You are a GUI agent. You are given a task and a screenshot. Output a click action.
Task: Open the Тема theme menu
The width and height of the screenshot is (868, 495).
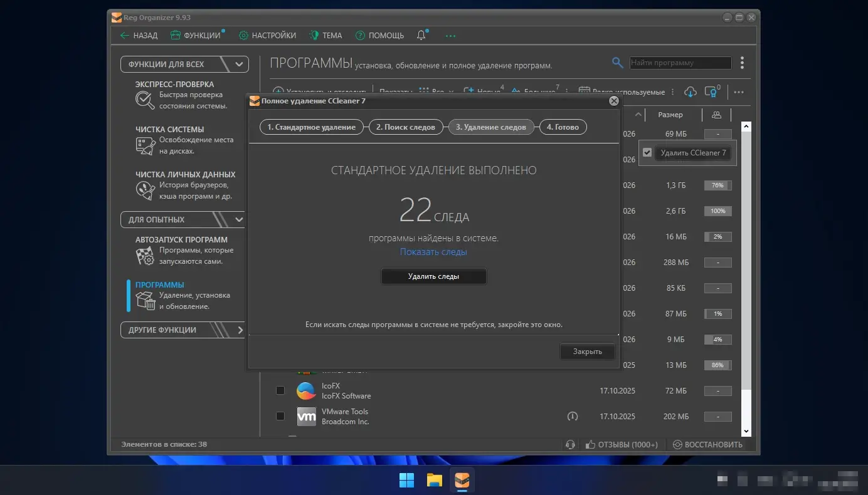click(325, 36)
